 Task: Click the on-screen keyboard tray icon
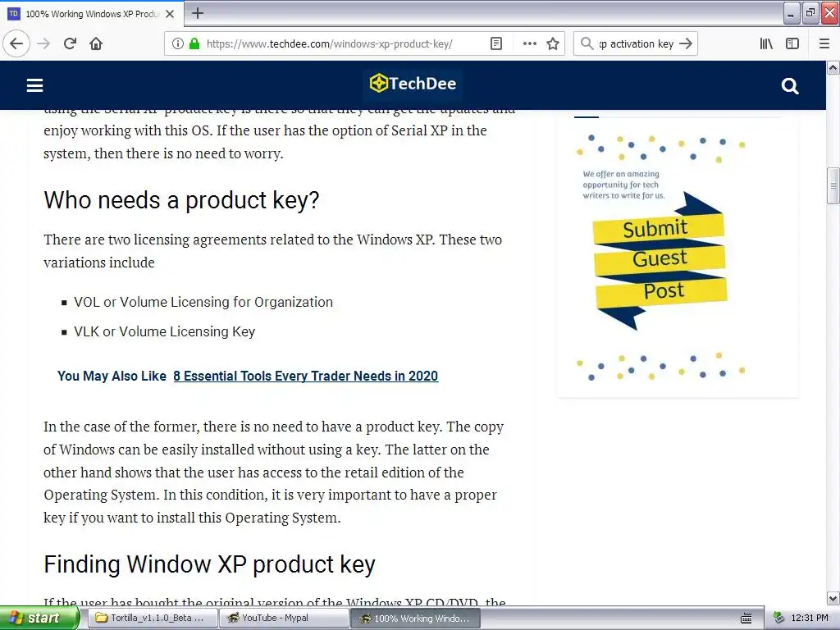click(746, 619)
